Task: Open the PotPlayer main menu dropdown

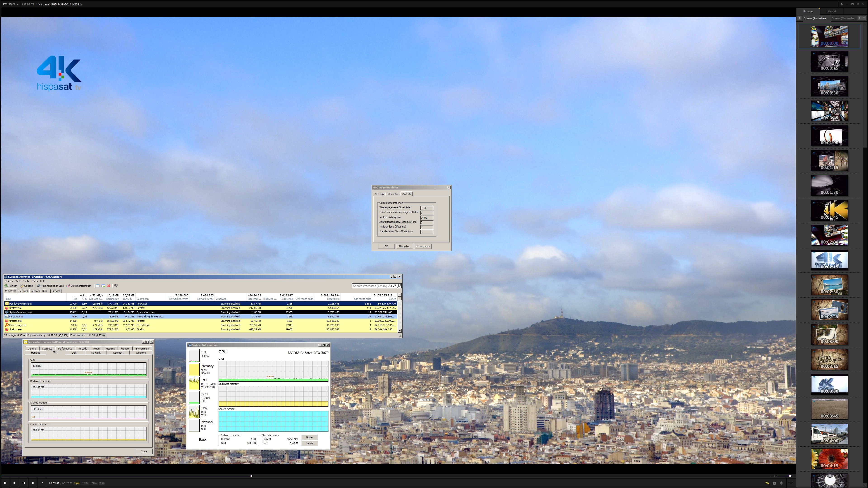Action: (10, 4)
